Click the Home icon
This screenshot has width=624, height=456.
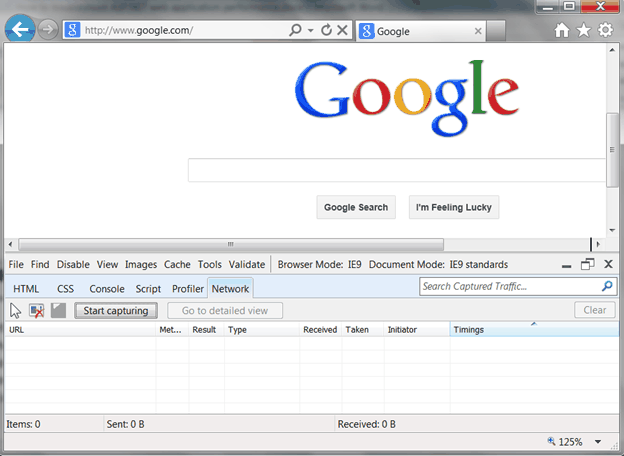tap(562, 30)
